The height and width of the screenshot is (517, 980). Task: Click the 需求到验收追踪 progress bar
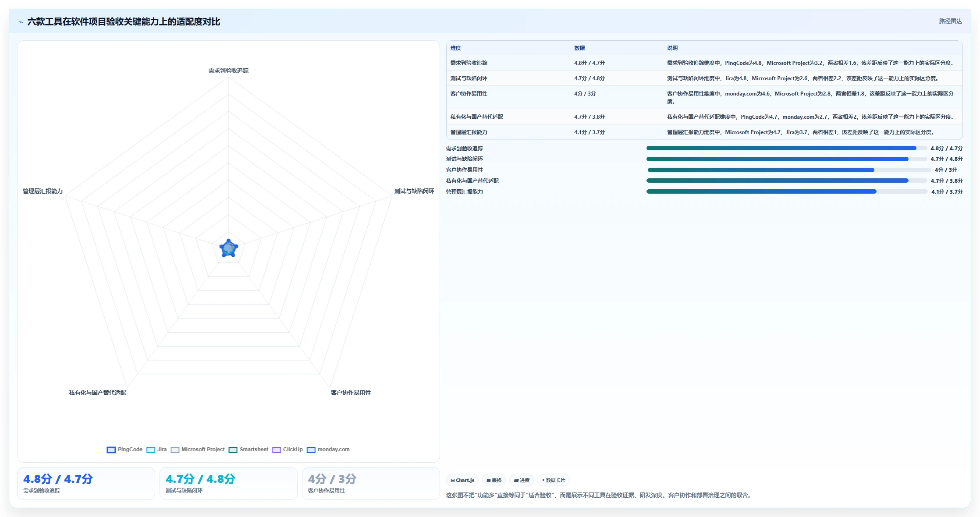(787, 148)
